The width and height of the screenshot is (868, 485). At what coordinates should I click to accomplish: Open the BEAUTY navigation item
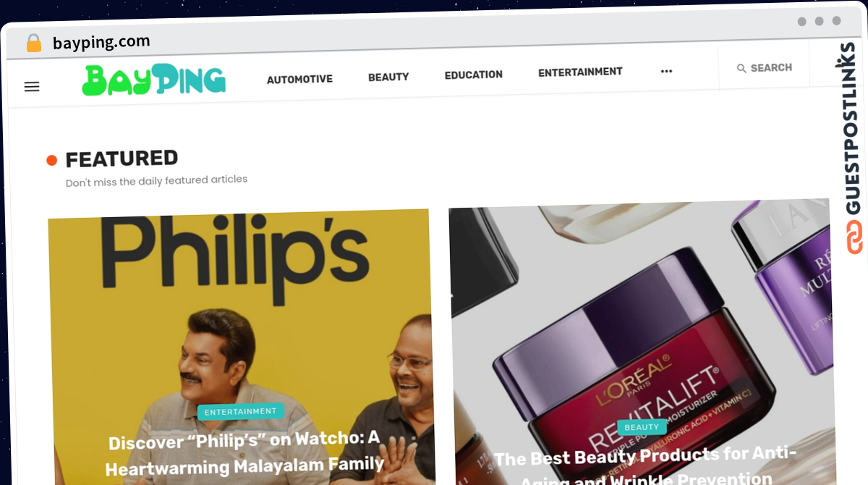pyautogui.click(x=388, y=77)
